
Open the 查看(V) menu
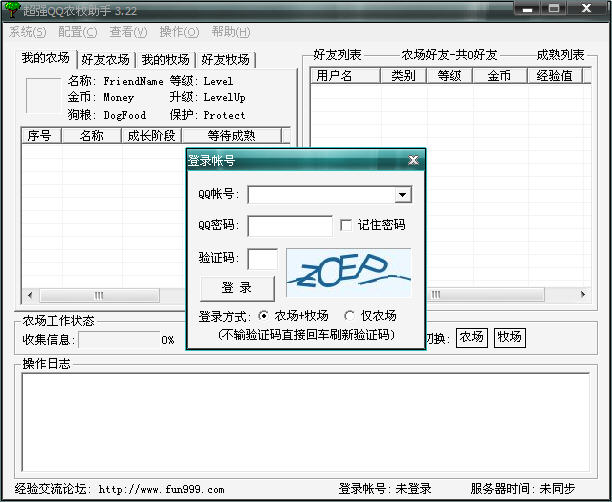coord(128,32)
